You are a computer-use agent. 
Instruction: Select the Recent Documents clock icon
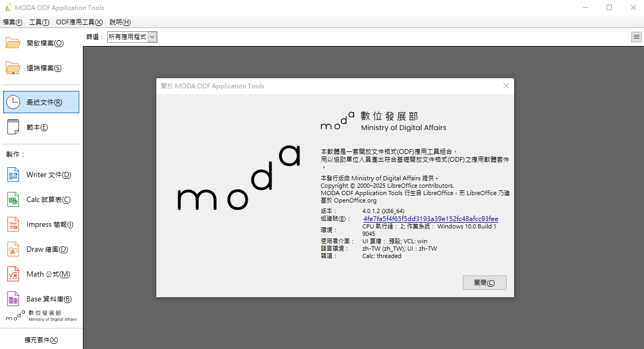coord(13,102)
